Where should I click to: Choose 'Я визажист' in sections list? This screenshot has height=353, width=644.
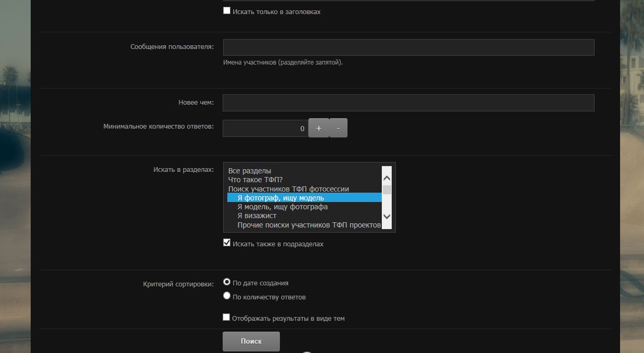tap(257, 216)
